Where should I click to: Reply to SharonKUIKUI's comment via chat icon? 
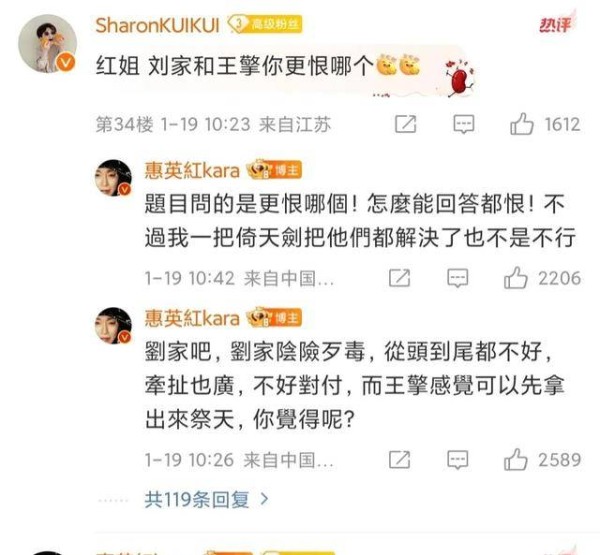point(464,124)
